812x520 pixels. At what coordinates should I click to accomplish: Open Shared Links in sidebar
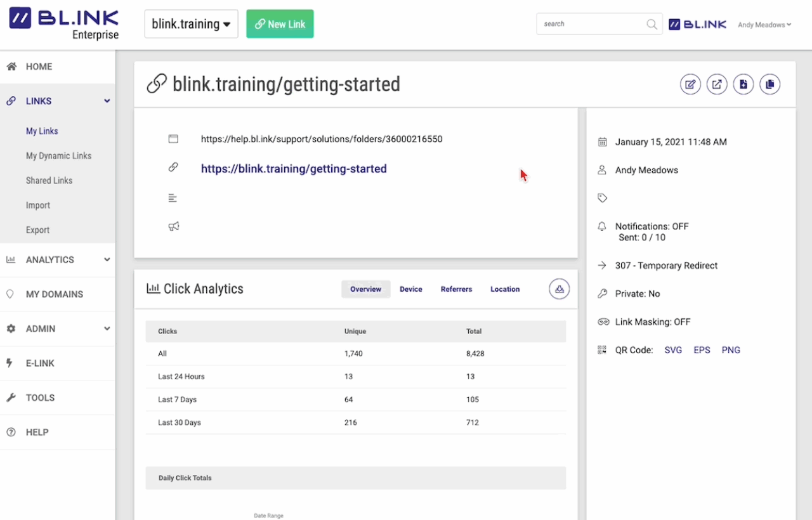pos(49,181)
